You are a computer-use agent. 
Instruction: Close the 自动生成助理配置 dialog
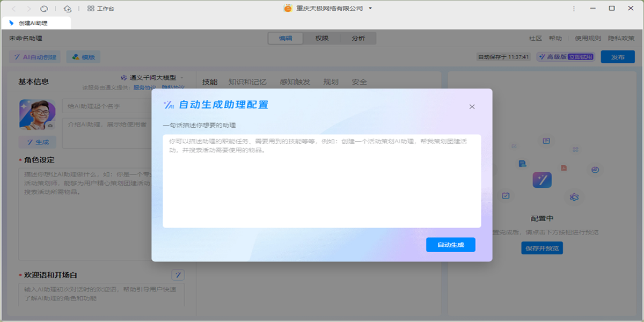pos(472,106)
